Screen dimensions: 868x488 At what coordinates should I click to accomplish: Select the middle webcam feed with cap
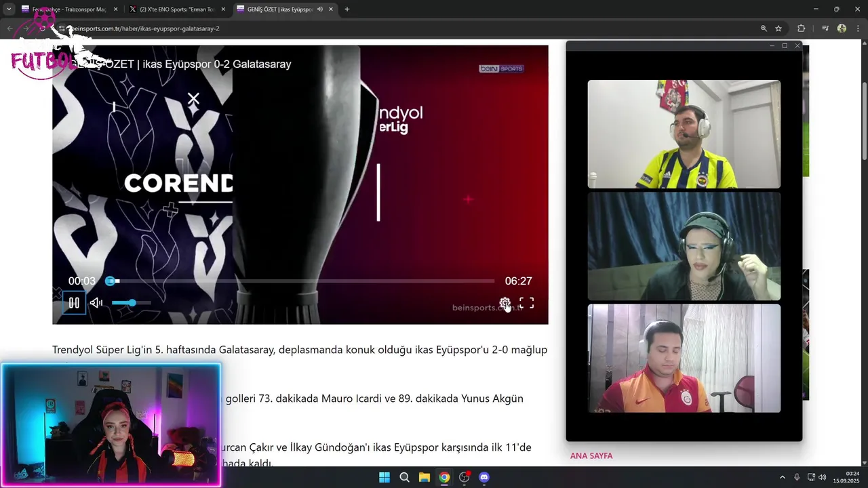(684, 246)
